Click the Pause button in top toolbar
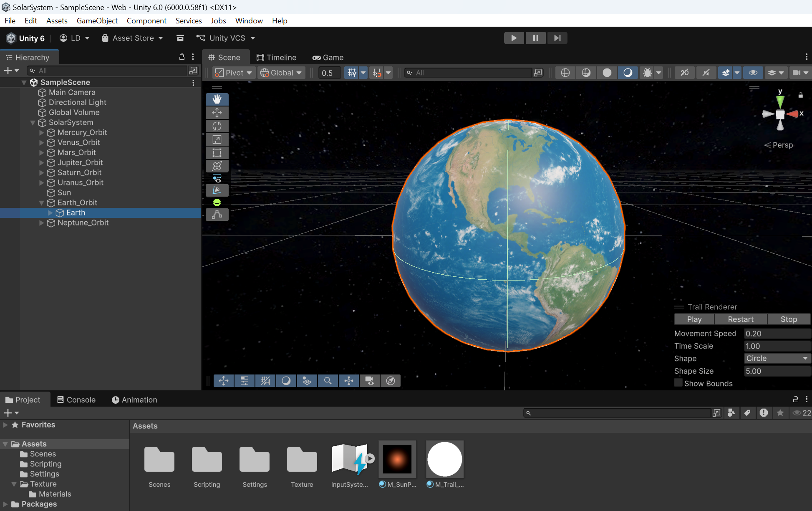Viewport: 812px width, 511px height. 535,38
